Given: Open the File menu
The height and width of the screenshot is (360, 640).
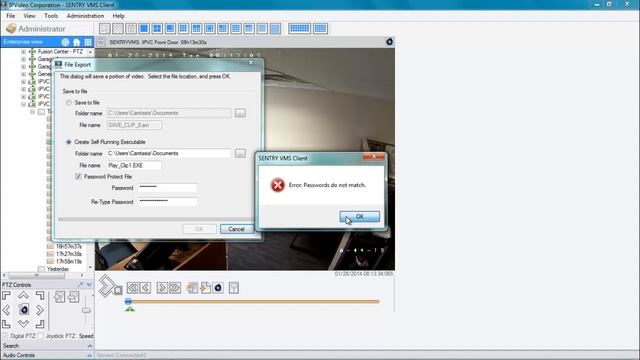Looking at the screenshot, I should [x=11, y=16].
